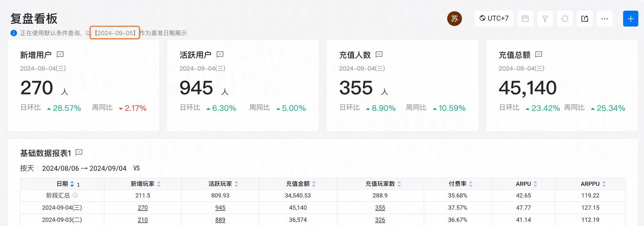Open the more options ellipsis menu

(604, 19)
